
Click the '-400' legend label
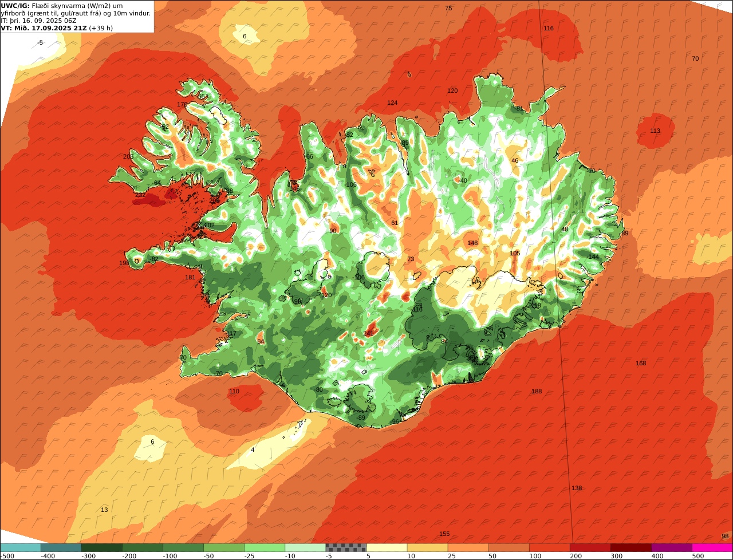[x=48, y=556]
